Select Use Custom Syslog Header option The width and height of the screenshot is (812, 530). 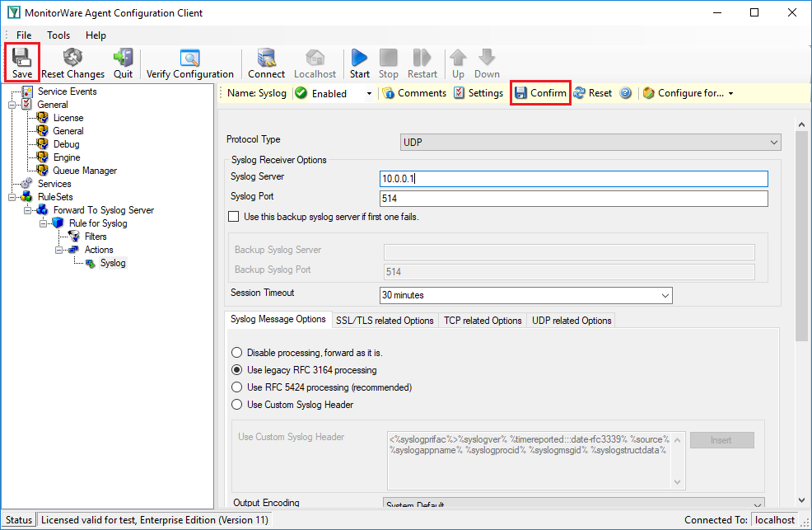coord(236,405)
